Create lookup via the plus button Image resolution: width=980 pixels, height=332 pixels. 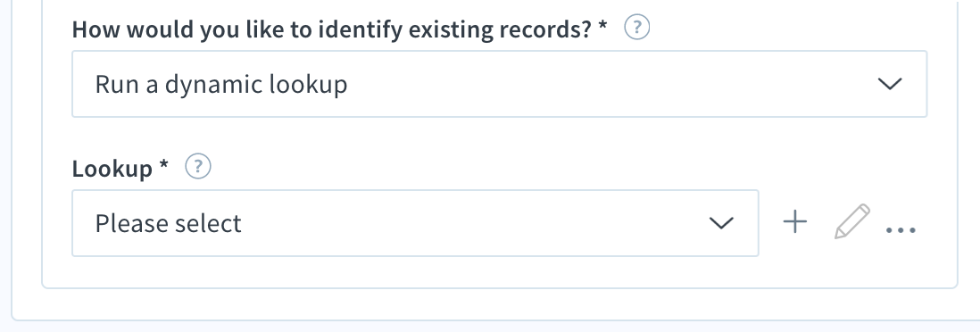click(795, 222)
